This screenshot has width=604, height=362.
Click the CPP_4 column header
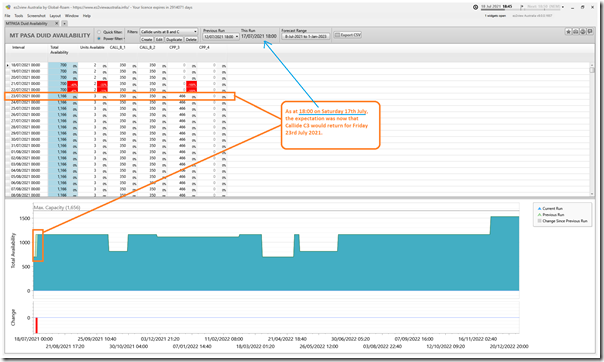point(204,47)
